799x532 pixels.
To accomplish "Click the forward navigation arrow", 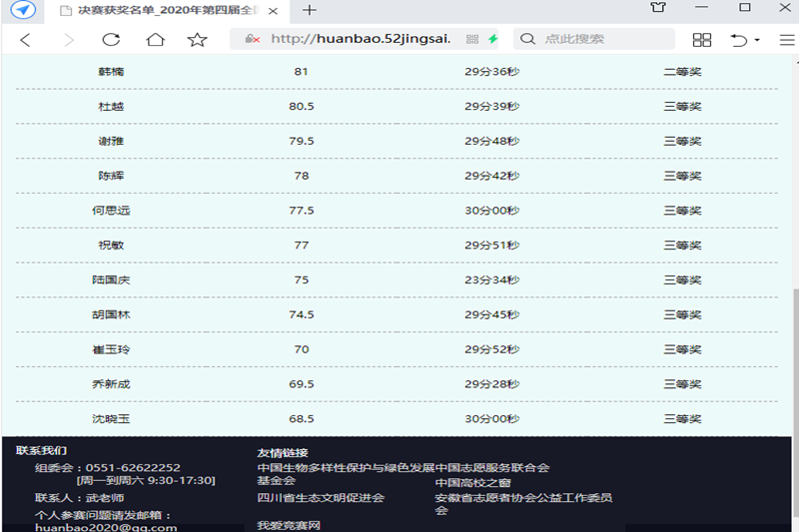I will click(68, 40).
